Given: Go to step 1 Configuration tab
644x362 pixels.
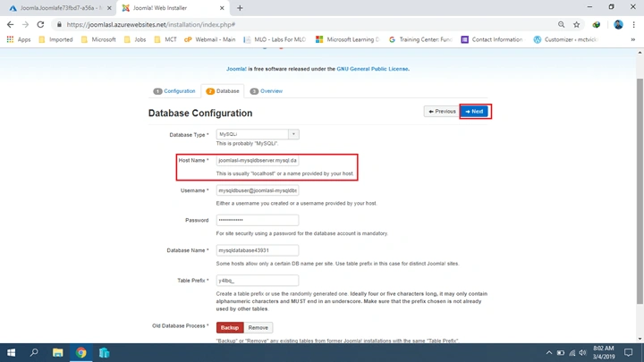Looking at the screenshot, I should (174, 91).
